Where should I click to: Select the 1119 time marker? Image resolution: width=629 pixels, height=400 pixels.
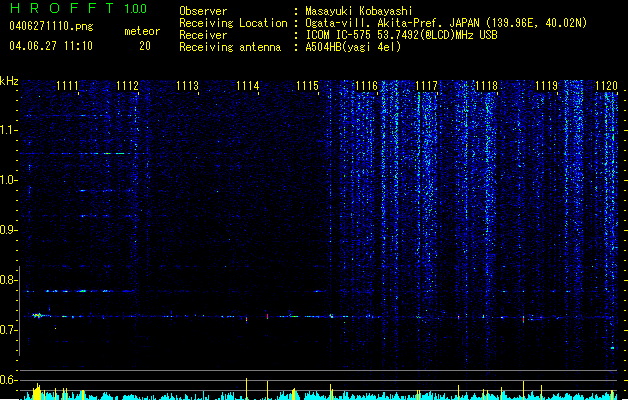[x=546, y=86]
